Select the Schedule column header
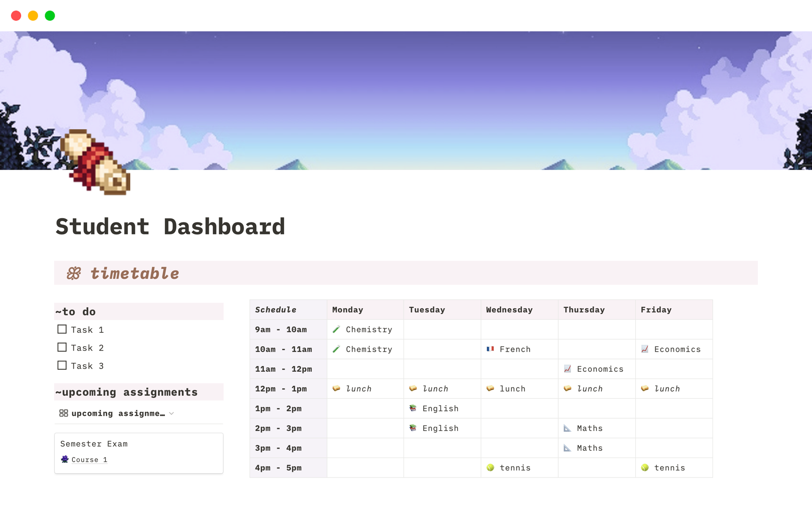 click(x=276, y=310)
